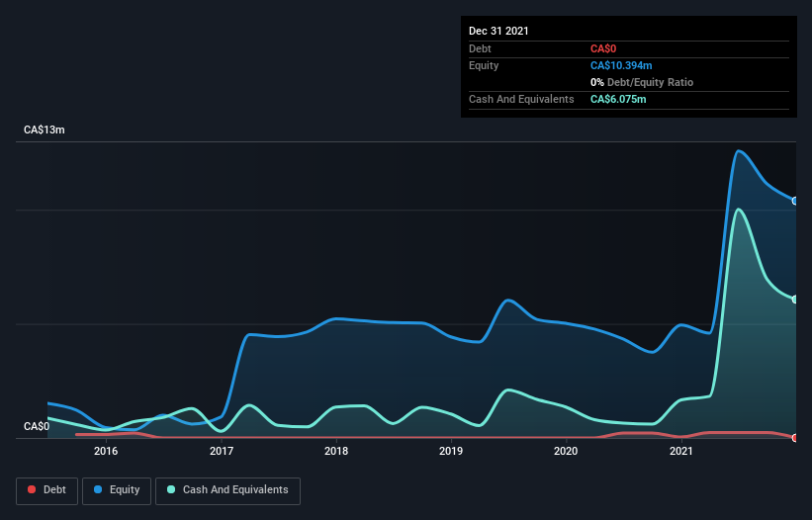Viewport: 812px width, 520px height.
Task: Click the Cash end-point marker for Dec 2021
Action: pos(795,300)
